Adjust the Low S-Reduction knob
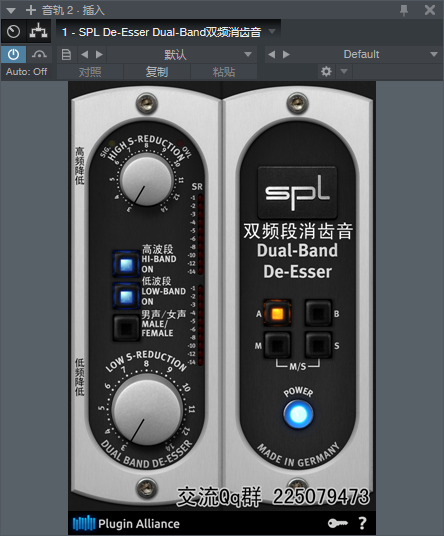 [x=147, y=410]
